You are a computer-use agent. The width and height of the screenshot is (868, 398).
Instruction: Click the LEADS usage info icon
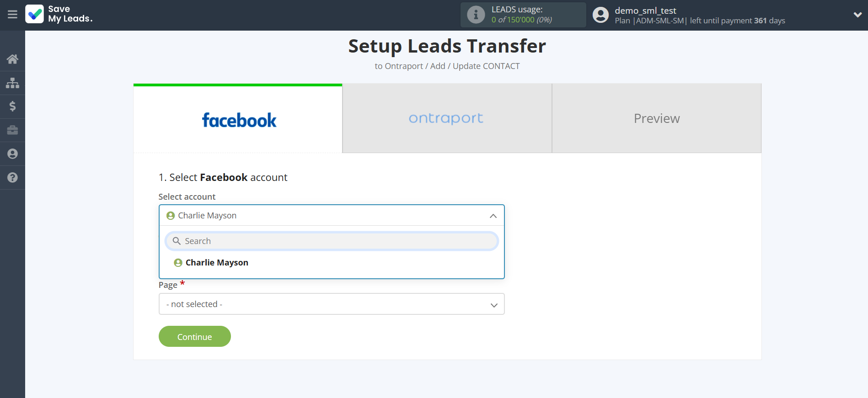[476, 15]
